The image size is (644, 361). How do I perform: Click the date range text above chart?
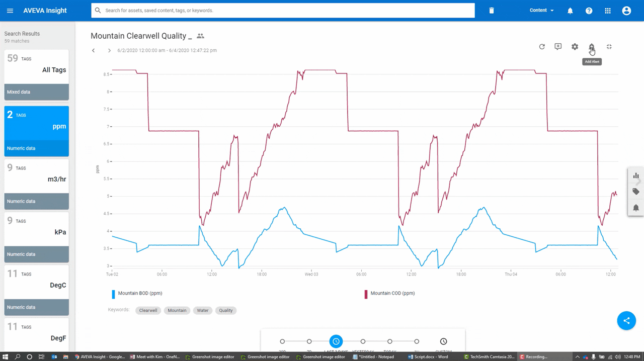(x=167, y=50)
